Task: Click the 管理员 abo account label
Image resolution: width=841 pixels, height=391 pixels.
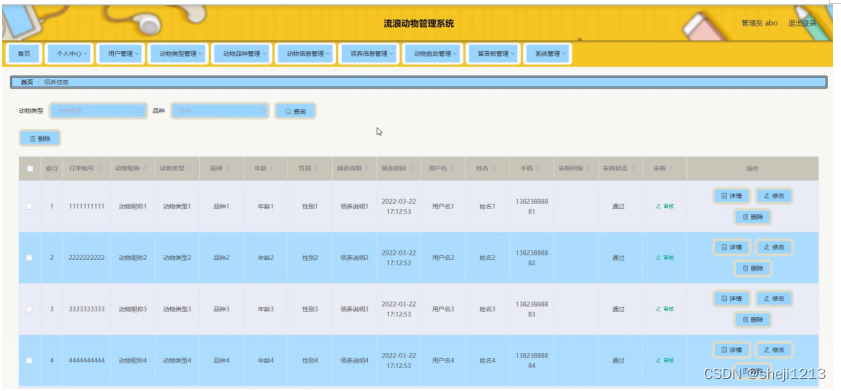Action: [759, 23]
